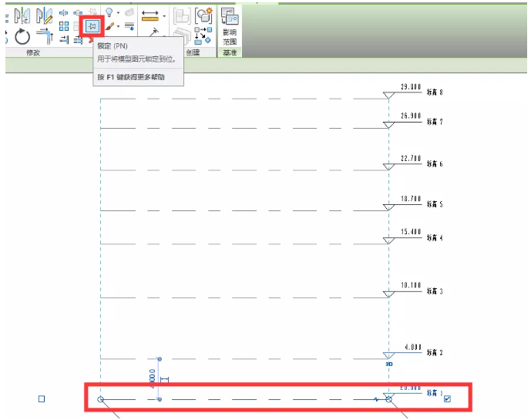Activate the Measure ruler tool
The image size is (531, 420).
coord(150,15)
